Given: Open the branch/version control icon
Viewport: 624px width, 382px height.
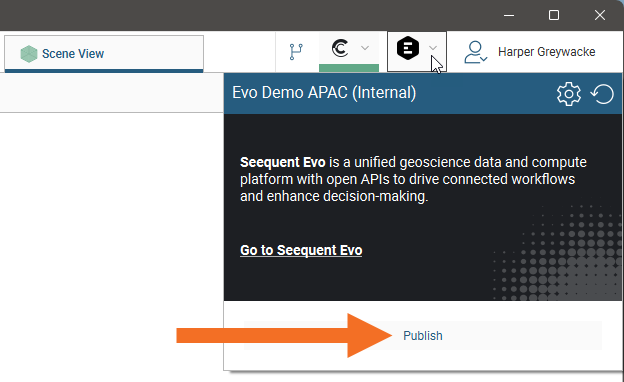Looking at the screenshot, I should pos(296,52).
